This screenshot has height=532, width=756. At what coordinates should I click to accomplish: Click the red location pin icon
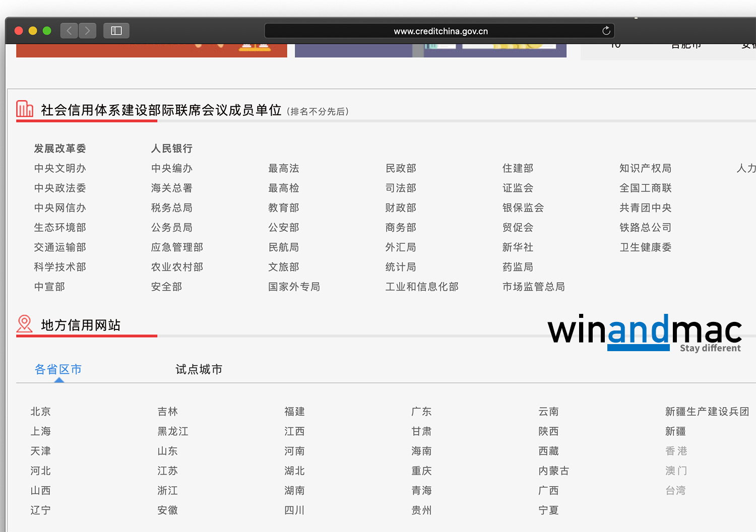[24, 324]
